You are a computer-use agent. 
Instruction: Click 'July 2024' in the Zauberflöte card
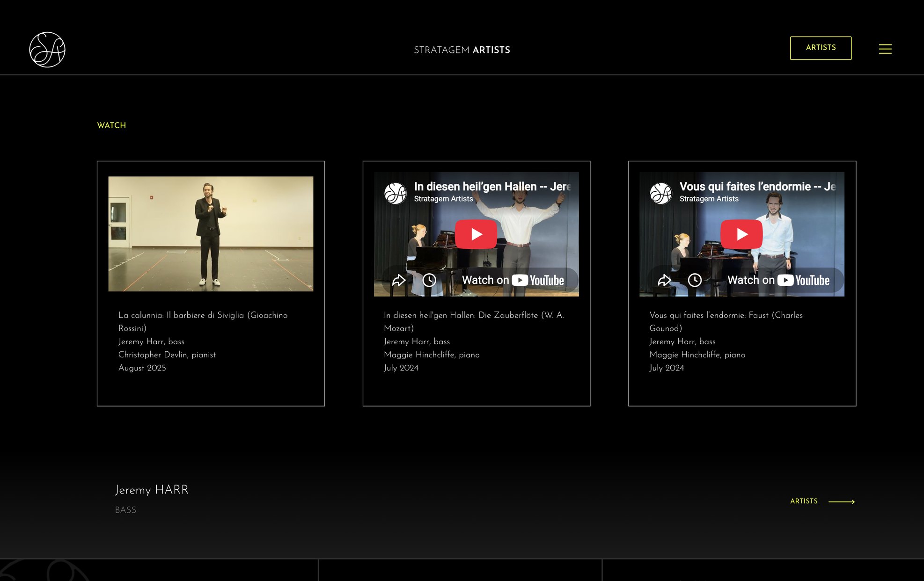(x=401, y=368)
